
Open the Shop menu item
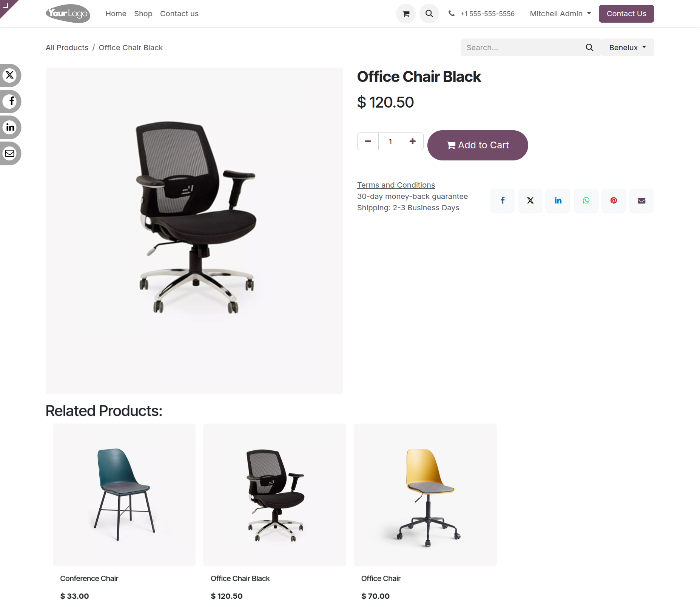click(143, 14)
